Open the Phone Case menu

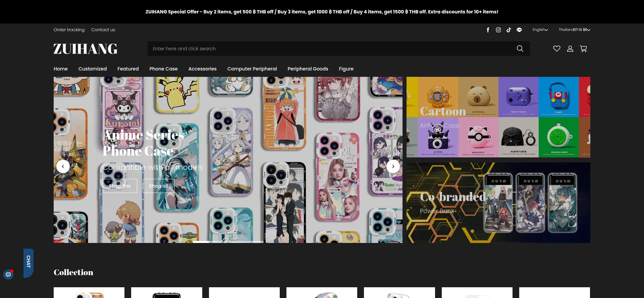click(164, 69)
